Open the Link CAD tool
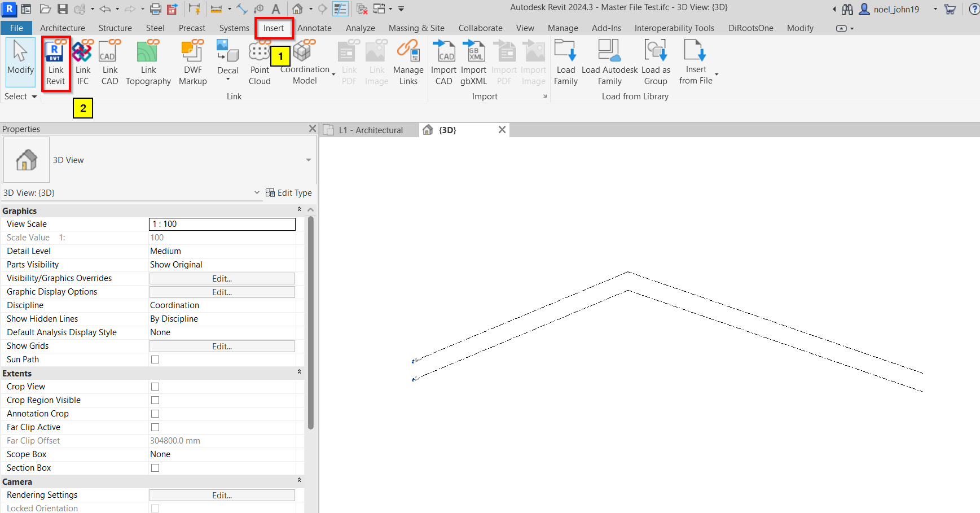The height and width of the screenshot is (513, 980). point(109,63)
